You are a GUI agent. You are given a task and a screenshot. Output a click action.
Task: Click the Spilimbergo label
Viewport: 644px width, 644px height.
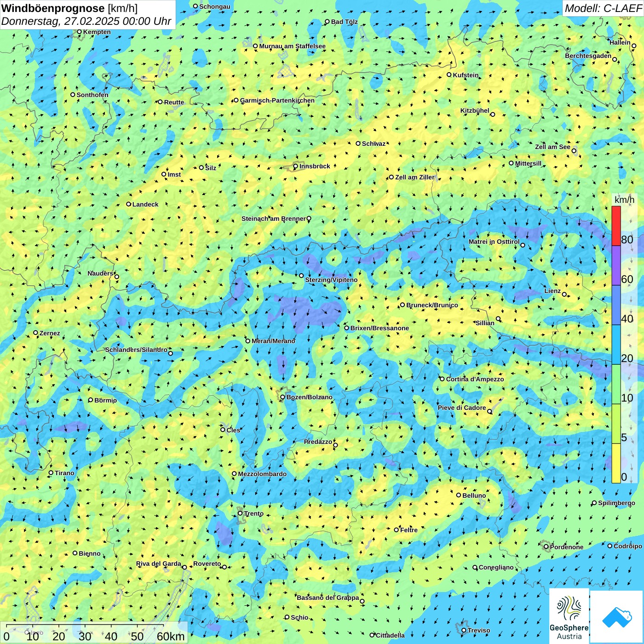point(616,503)
